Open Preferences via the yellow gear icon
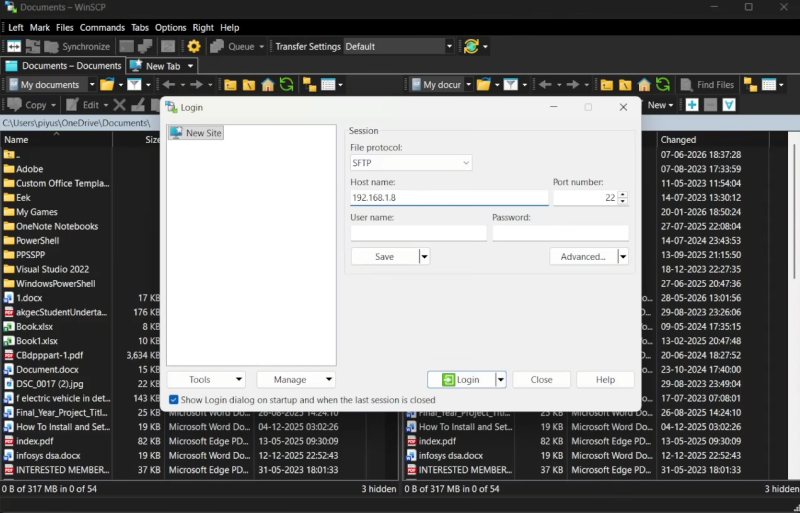 194,46
